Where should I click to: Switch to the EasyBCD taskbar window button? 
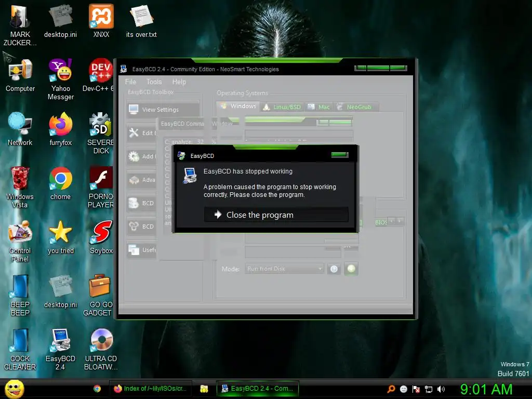(258, 389)
